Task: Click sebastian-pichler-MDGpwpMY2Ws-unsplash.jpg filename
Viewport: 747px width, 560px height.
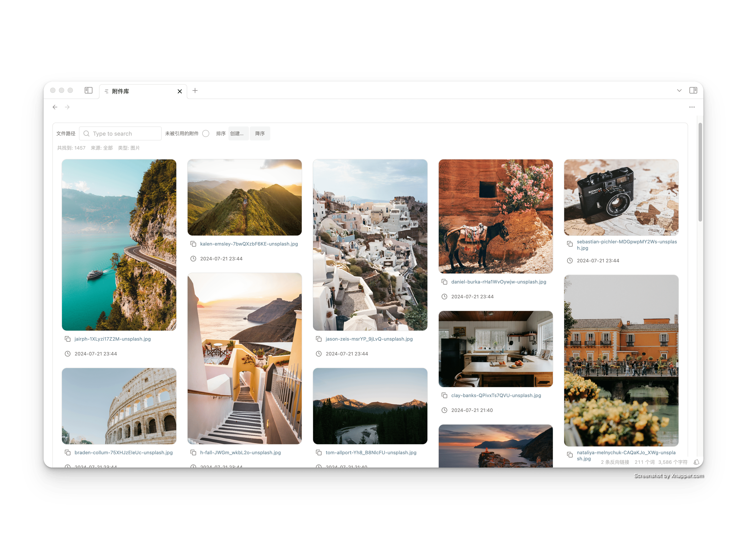Action: [x=627, y=245]
